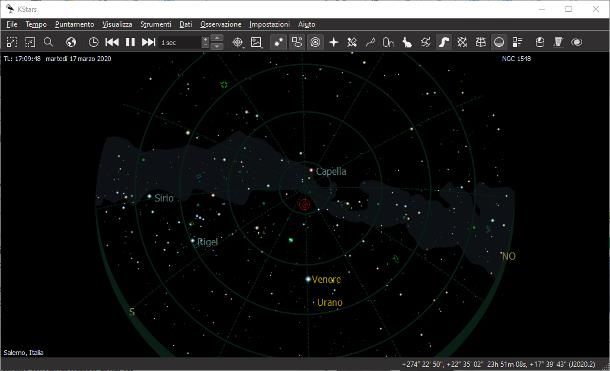Open the HiPS sky image dropdown
610x371 pixels.
tap(256, 42)
